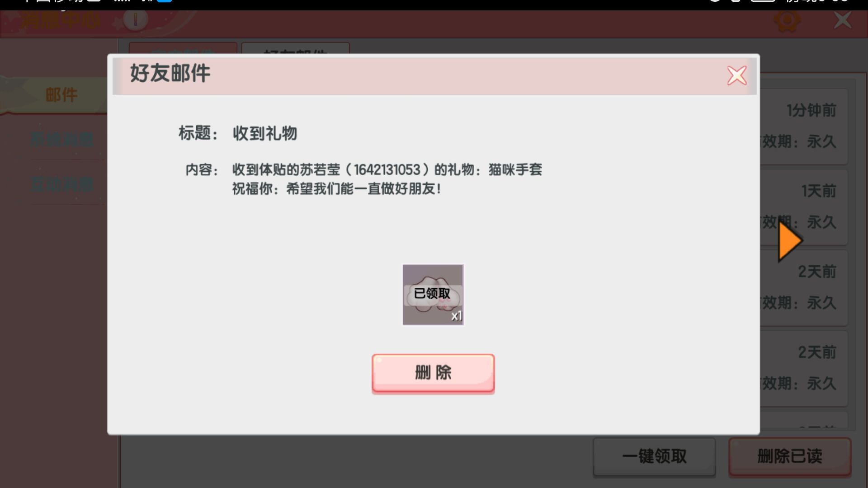
Task: Switch to the first mail tab at top
Action: pyautogui.click(x=183, y=48)
